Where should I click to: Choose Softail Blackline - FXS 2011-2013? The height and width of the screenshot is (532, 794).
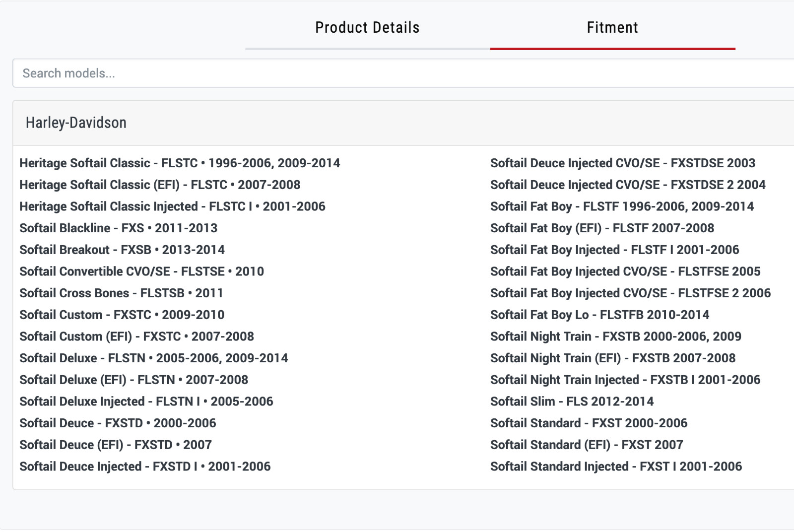[x=118, y=228]
